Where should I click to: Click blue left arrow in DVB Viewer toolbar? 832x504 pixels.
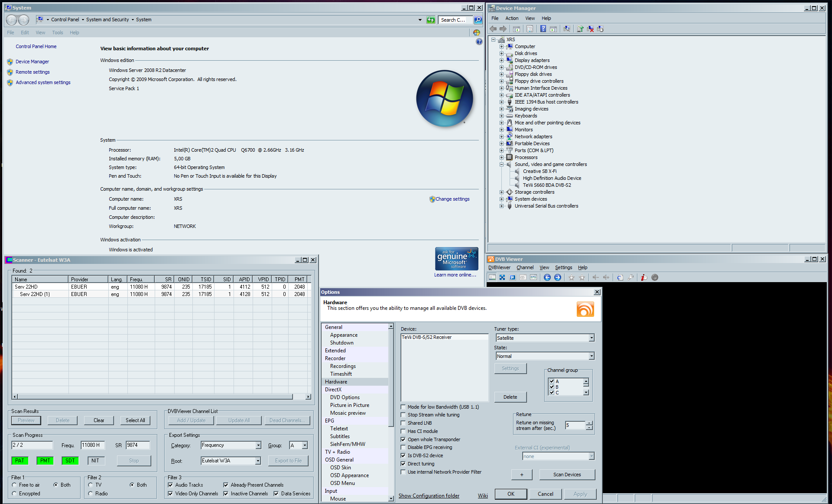coord(547,277)
